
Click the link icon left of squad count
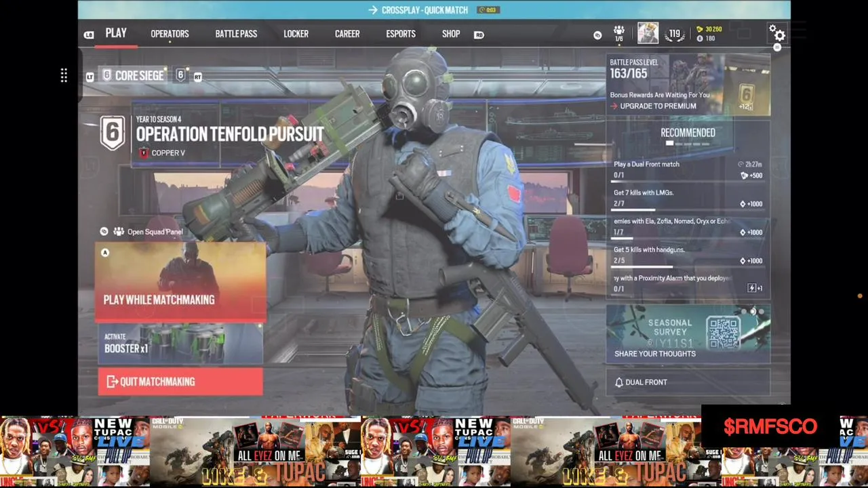click(x=597, y=35)
